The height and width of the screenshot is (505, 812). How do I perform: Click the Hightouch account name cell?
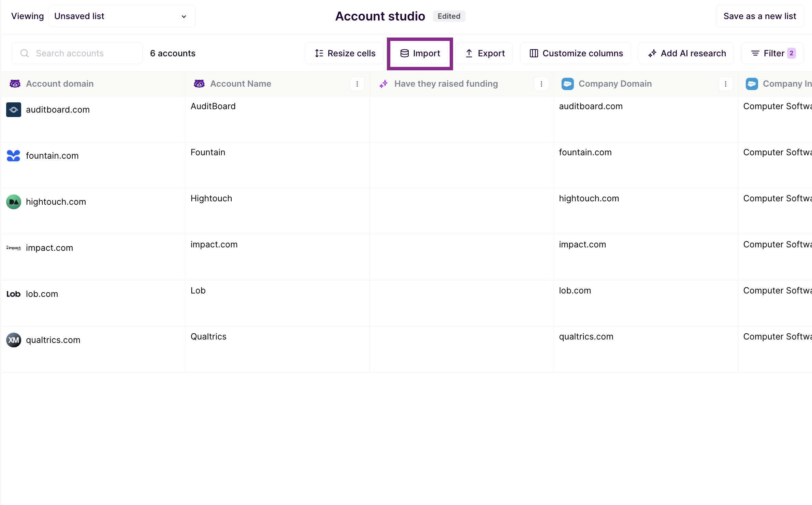(277, 211)
